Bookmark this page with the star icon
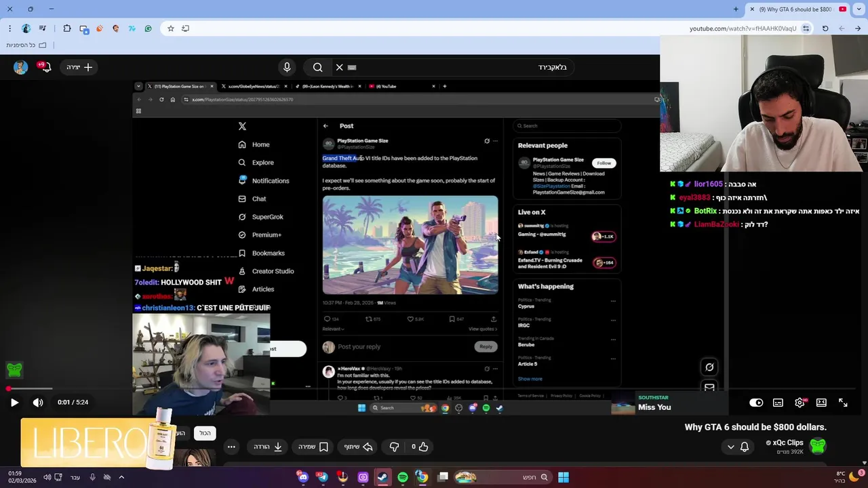The image size is (868, 488). [170, 28]
